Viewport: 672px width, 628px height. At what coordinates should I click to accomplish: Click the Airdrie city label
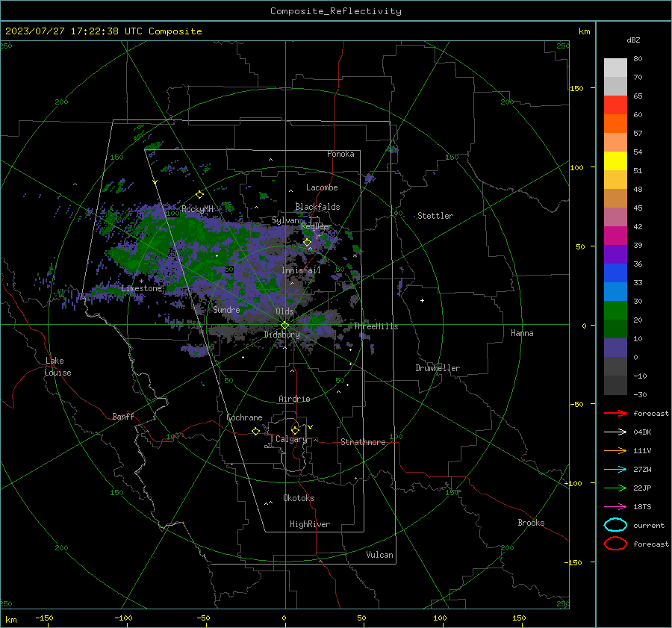click(294, 399)
